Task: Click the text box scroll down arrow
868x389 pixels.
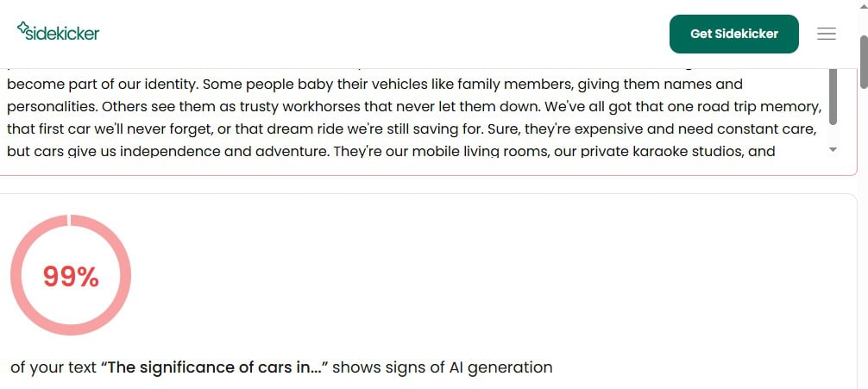Action: pyautogui.click(x=833, y=149)
